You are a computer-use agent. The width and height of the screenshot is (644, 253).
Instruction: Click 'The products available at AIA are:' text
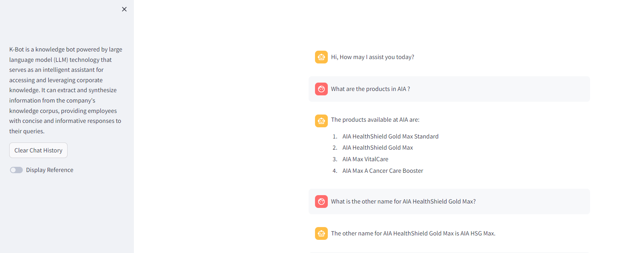(x=375, y=120)
